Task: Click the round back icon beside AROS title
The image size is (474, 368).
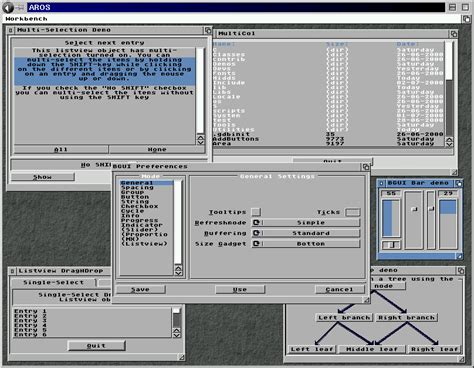Action: (x=8, y=7)
